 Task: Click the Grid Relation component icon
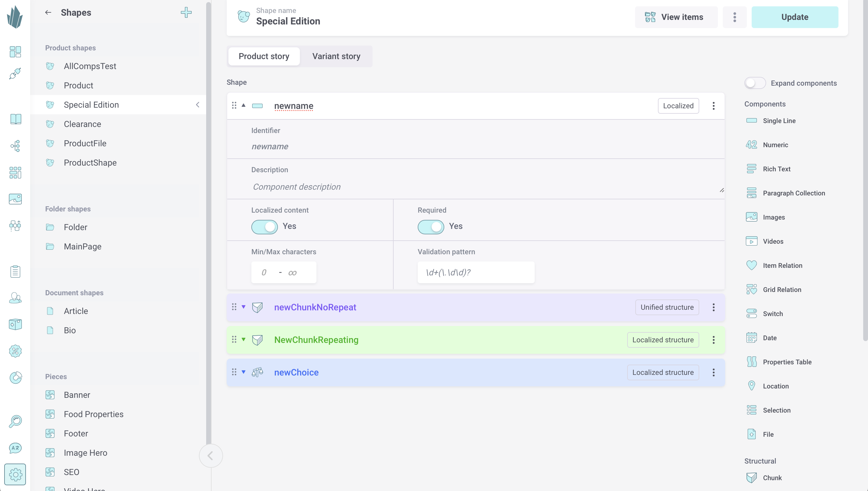(x=751, y=289)
